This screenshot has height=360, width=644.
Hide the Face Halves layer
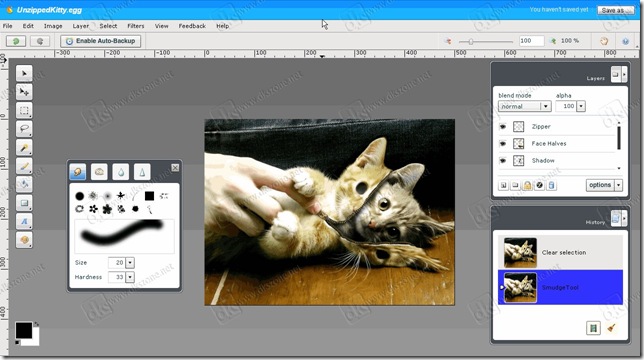tap(503, 144)
